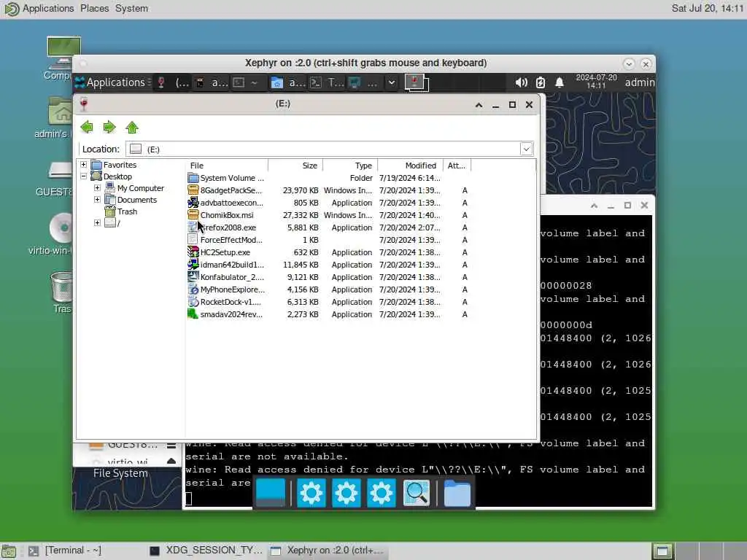Select My Computer in the folder tree
The image size is (747, 560).
(x=141, y=188)
